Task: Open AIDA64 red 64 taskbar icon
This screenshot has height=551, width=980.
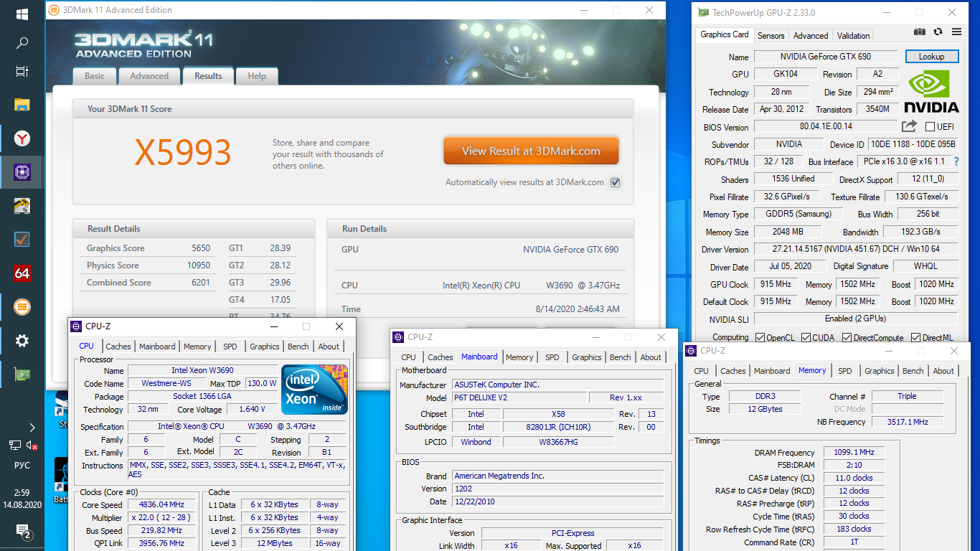Action: (x=22, y=273)
